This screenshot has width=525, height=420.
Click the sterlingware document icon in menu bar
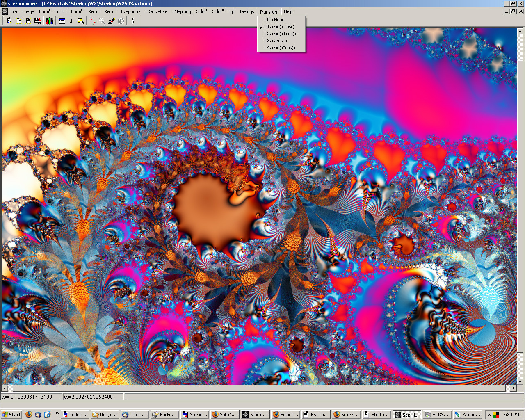pos(5,11)
